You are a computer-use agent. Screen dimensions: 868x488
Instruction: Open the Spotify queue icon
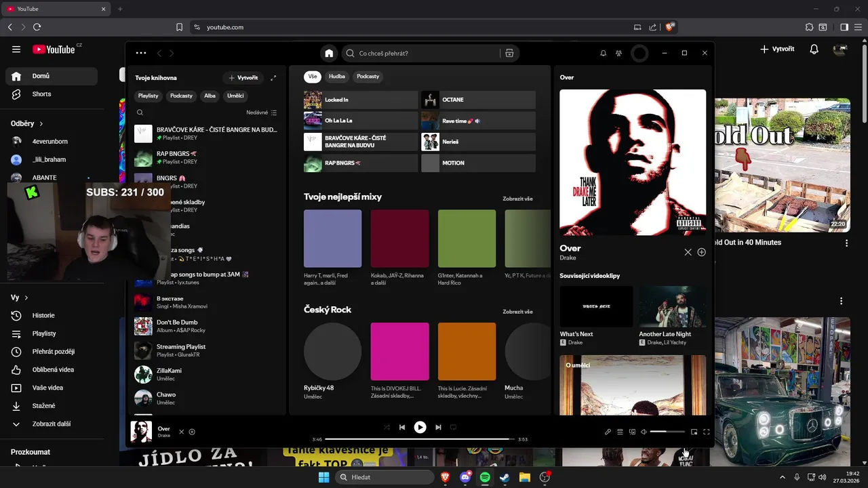tap(620, 432)
